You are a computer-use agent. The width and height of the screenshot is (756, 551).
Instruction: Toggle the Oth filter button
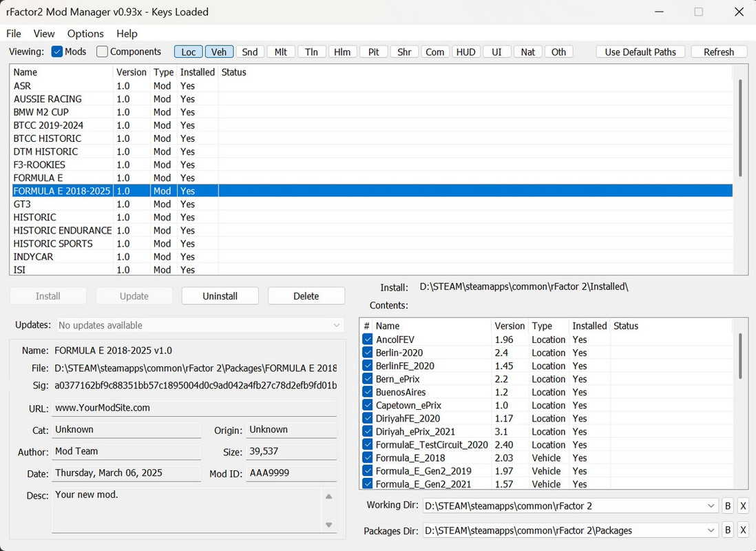pos(558,52)
